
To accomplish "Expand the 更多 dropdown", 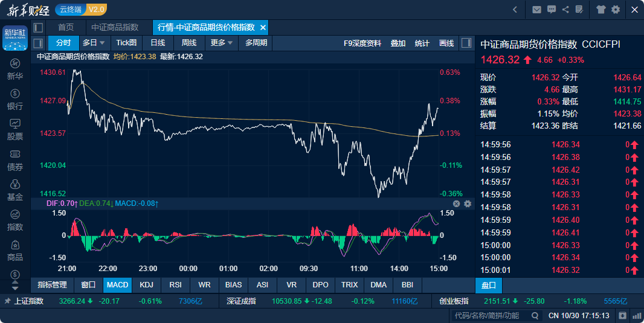I will tap(221, 43).
